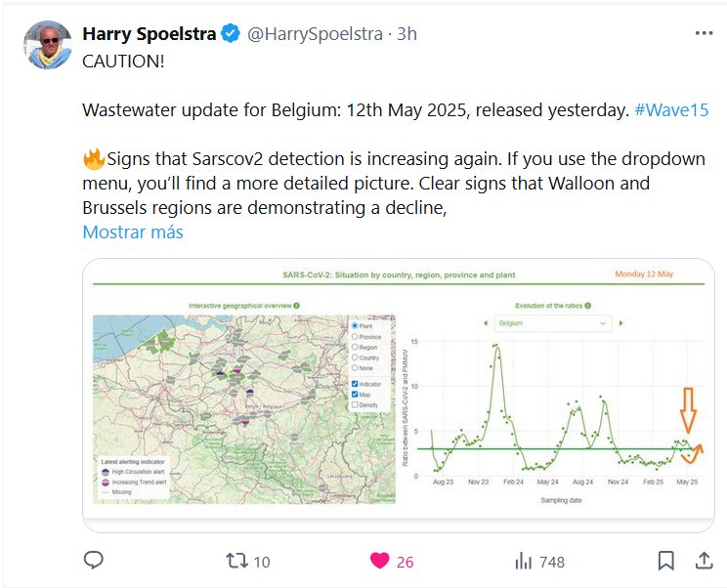Open the three-dot more options menu
The image size is (727, 588).
pos(704,33)
